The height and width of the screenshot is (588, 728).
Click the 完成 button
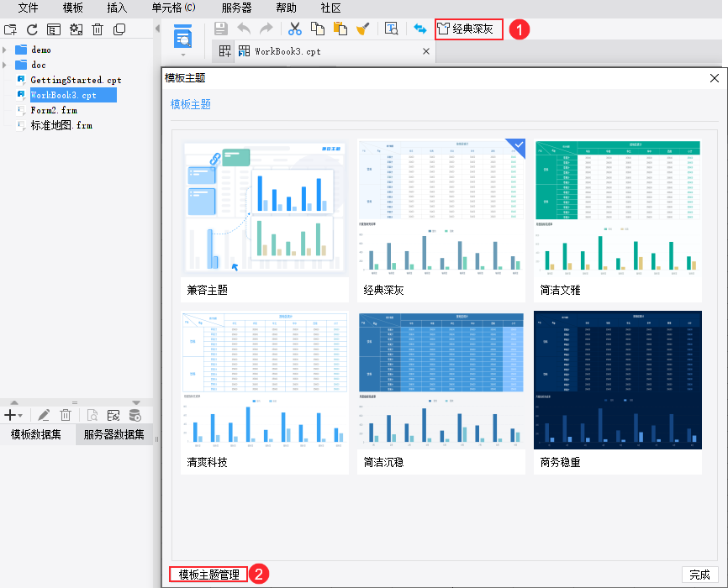(699, 575)
